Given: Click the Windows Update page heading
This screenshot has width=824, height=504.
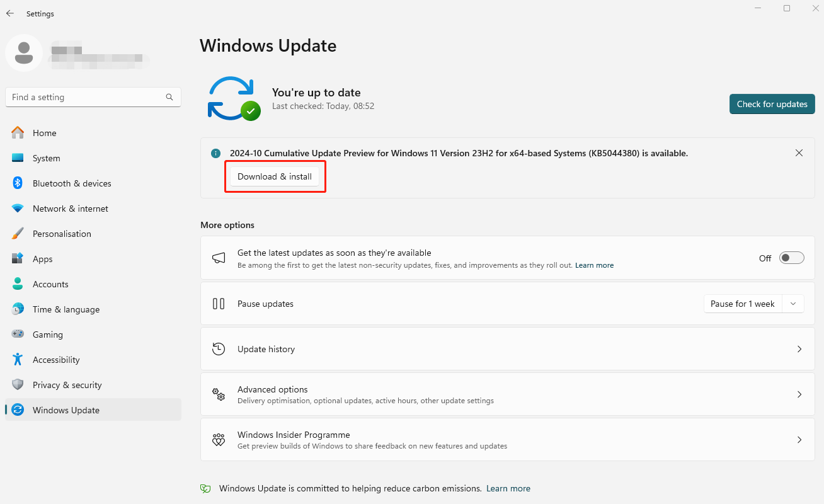Looking at the screenshot, I should coord(268,46).
